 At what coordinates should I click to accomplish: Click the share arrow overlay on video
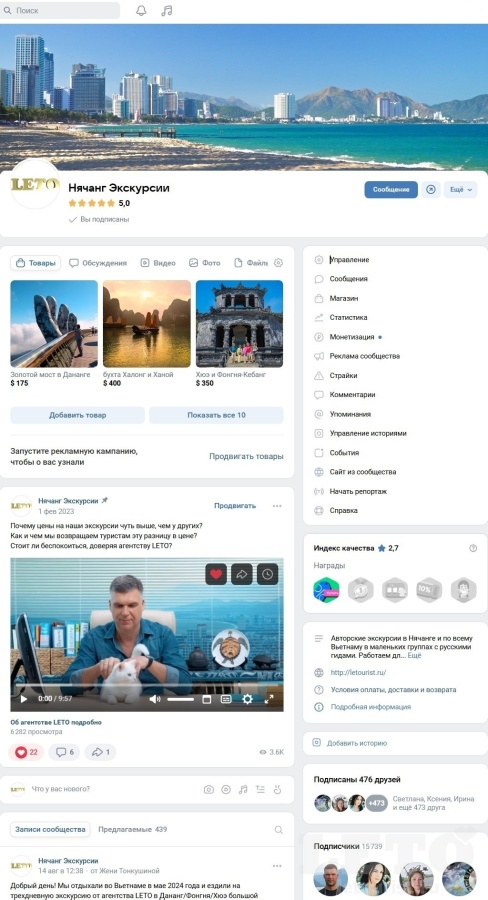[x=242, y=574]
